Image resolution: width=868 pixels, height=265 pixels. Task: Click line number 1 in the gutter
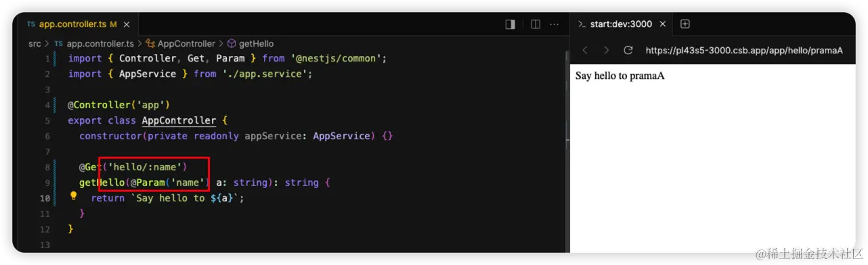pyautogui.click(x=47, y=59)
